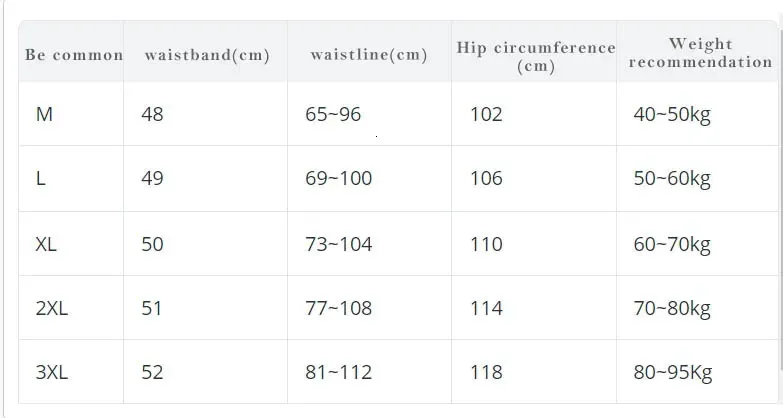
Task: Click weight range 80~95Kg
Action: tap(673, 373)
